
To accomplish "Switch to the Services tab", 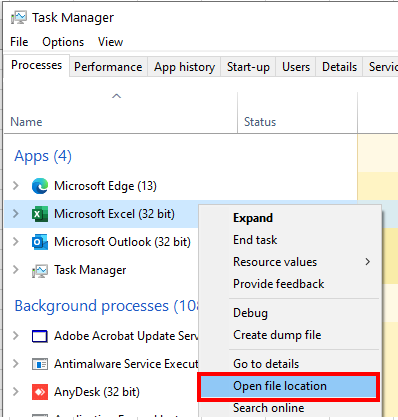I will click(x=381, y=67).
